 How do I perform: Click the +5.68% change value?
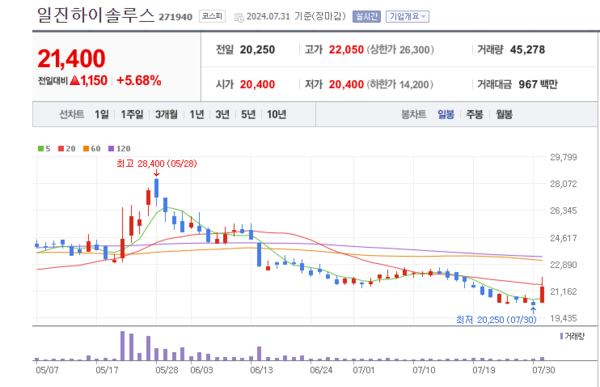pyautogui.click(x=139, y=80)
